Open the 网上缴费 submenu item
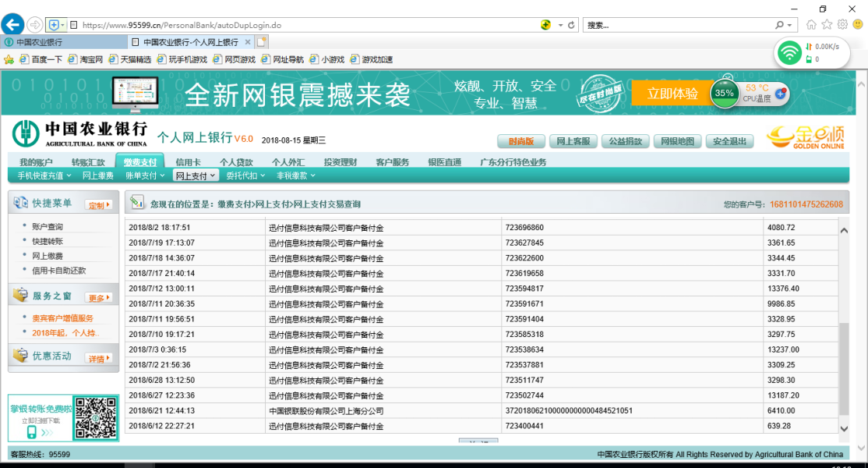The image size is (868, 468). pos(98,175)
